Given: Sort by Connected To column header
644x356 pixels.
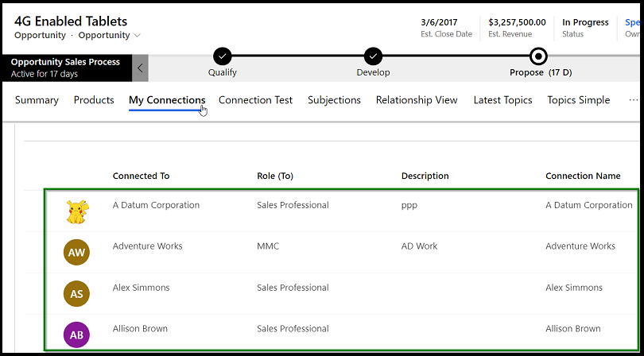Looking at the screenshot, I should point(141,176).
